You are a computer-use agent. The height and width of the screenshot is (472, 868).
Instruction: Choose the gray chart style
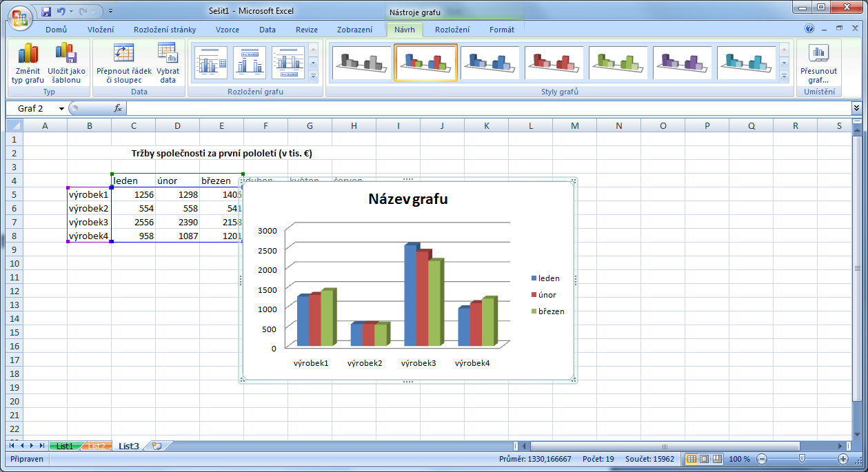[x=361, y=63]
